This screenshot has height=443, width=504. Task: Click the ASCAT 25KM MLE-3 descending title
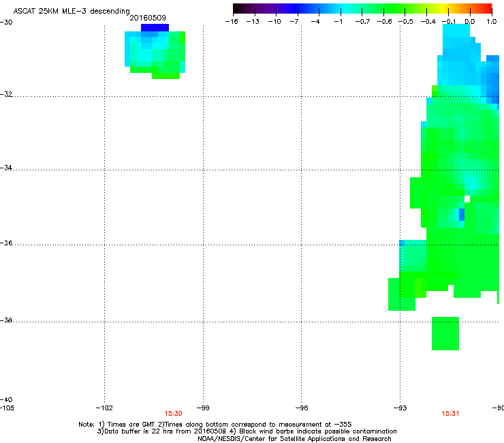(72, 11)
